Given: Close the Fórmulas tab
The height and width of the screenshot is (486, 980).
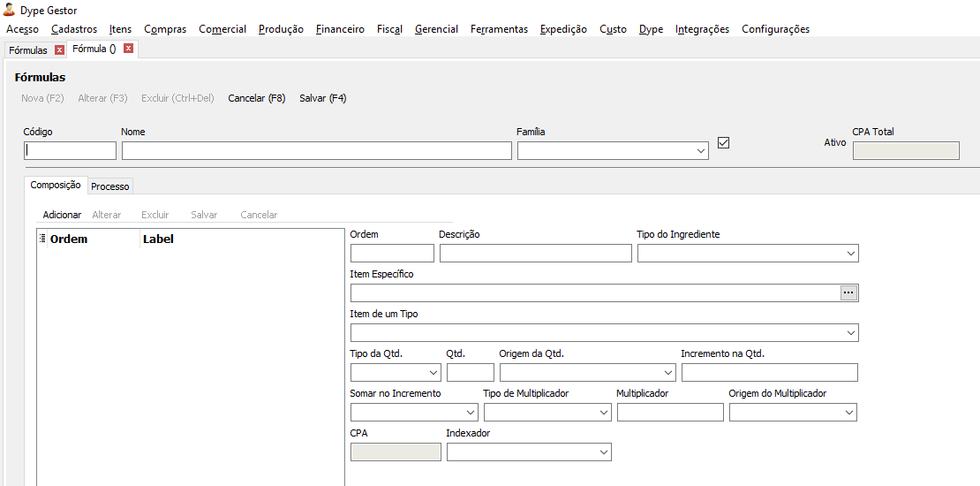Looking at the screenshot, I should pos(59,50).
